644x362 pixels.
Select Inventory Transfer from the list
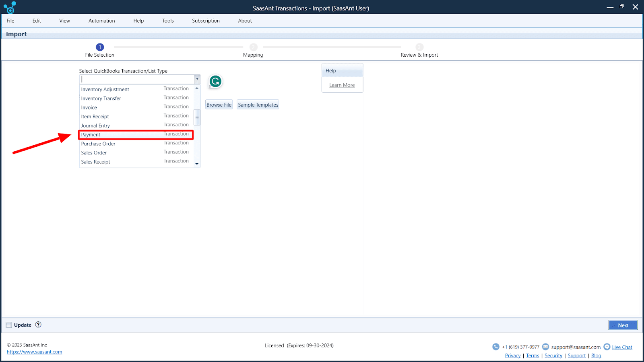[136, 98]
